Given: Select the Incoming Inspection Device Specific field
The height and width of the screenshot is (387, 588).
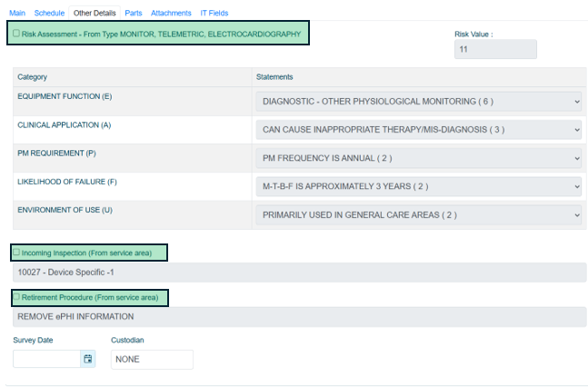Looking at the screenshot, I should click(300, 273).
